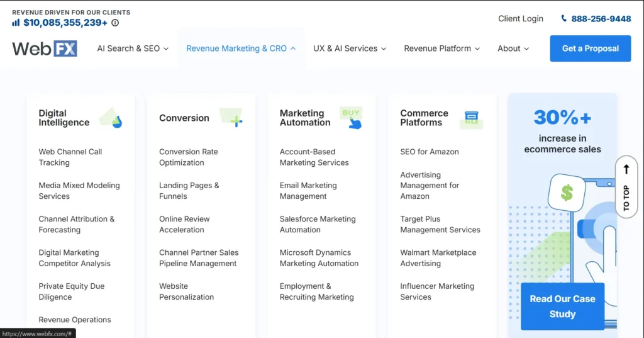Open Web Channel Call Tracking
644x338 pixels.
(x=70, y=157)
